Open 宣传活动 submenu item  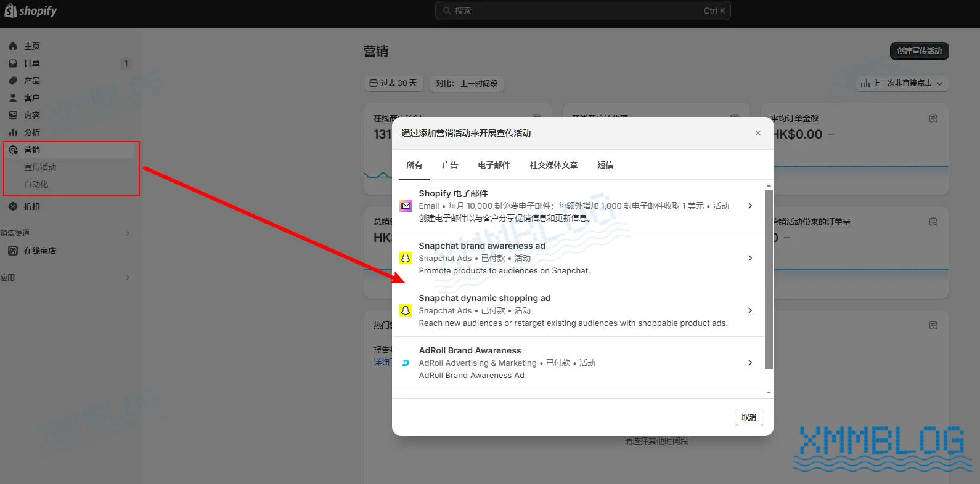[x=40, y=167]
